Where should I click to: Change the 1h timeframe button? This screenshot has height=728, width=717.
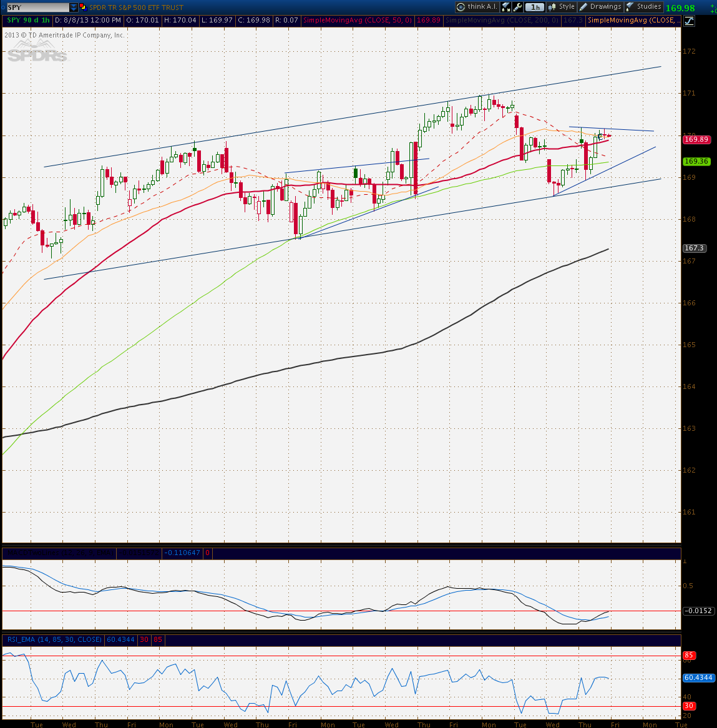[535, 7]
